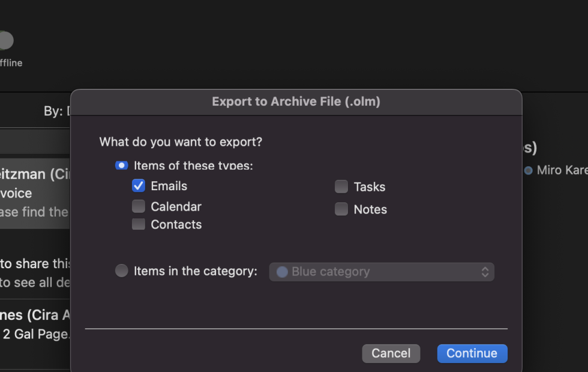The image size is (588, 372).
Task: Select the Miro Kare recipient name
Action: (562, 170)
